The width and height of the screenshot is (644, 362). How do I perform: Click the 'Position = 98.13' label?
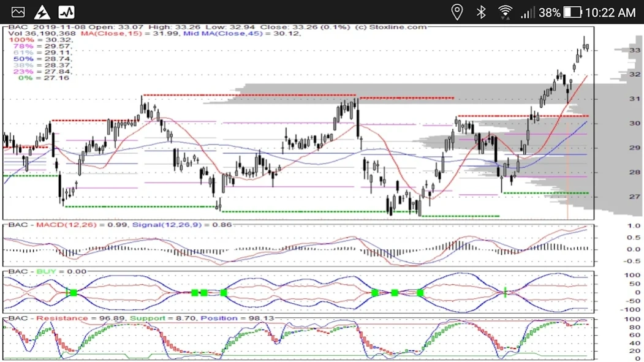pyautogui.click(x=237, y=319)
